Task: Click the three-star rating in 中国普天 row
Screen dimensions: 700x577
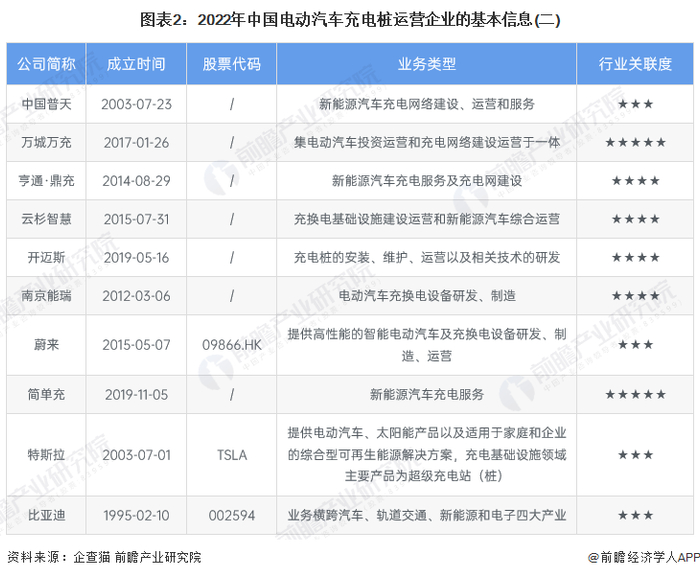Action: pos(635,104)
